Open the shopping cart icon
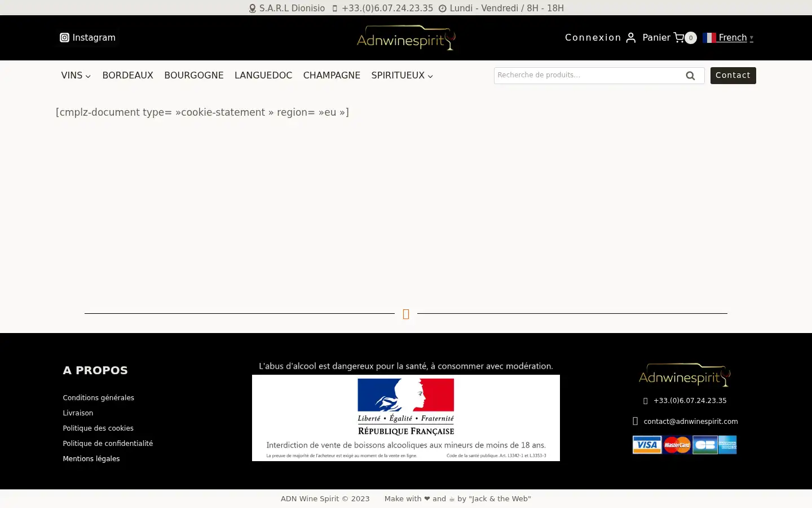 678,38
